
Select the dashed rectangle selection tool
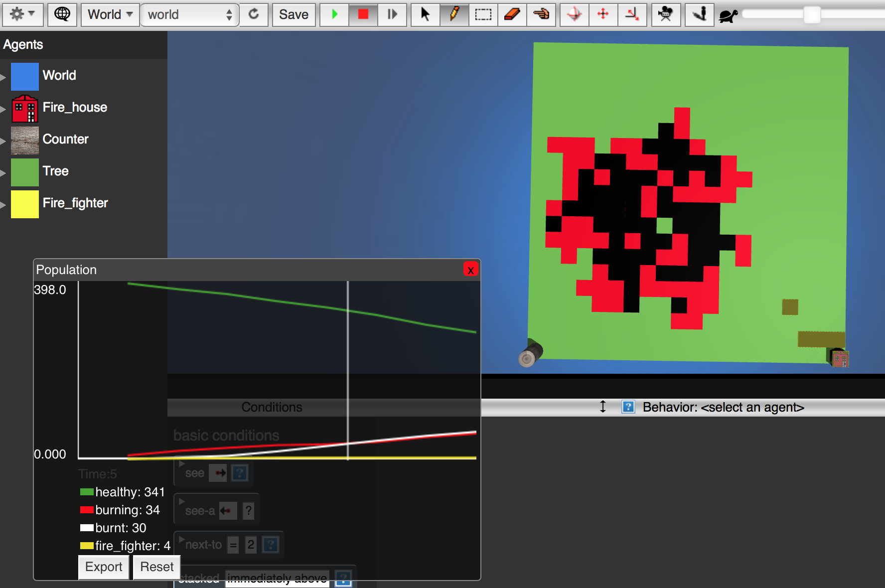[483, 14]
